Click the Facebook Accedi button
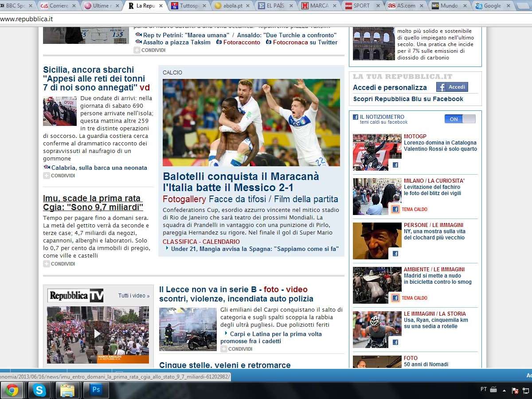 coord(452,87)
